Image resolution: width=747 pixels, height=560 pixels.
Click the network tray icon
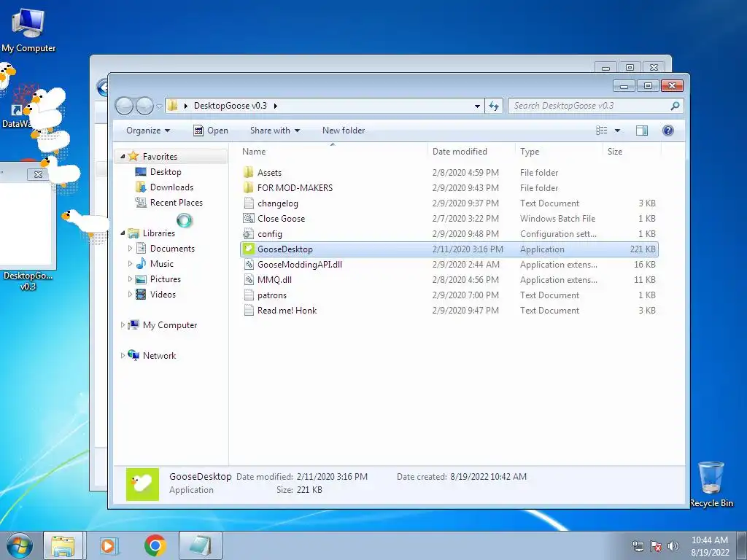638,546
